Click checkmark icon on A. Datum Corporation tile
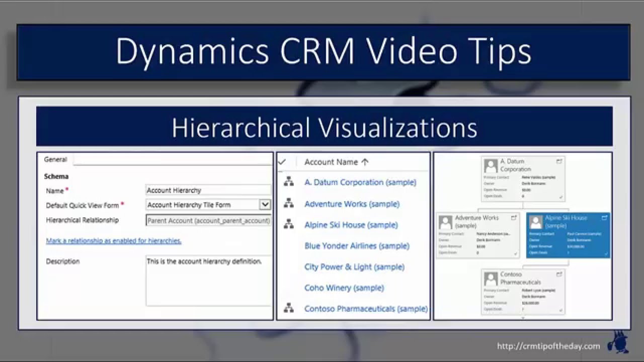 (560, 198)
